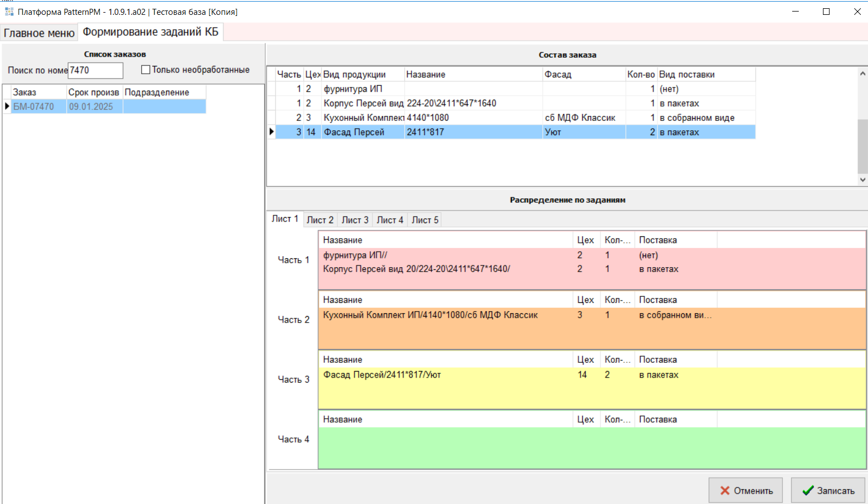Click row indicator arrow beside Фасад Персей

[x=271, y=132]
